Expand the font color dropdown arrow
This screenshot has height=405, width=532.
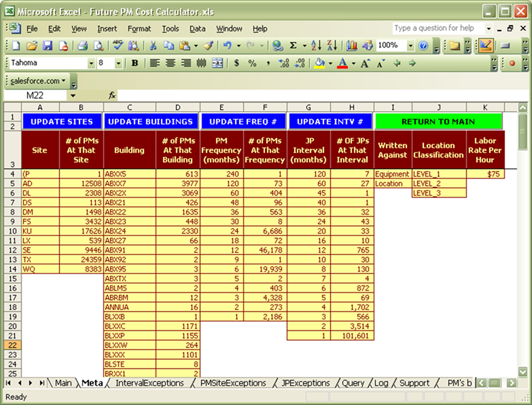353,63
